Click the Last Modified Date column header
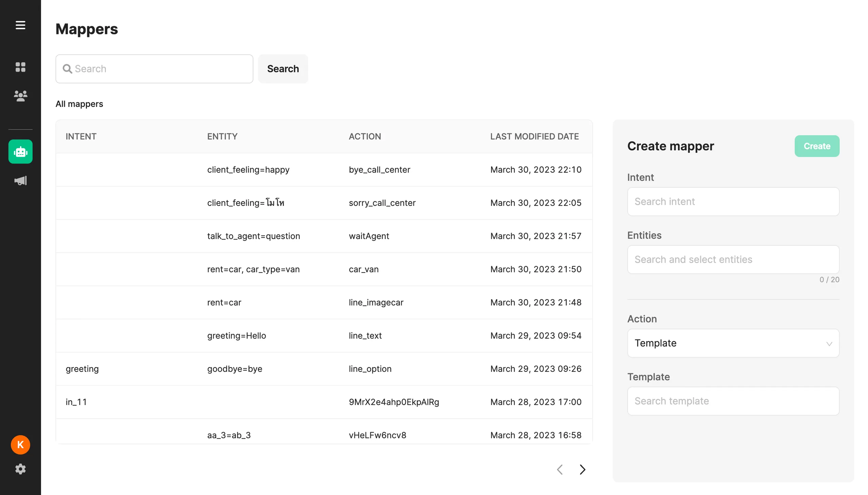Image resolution: width=868 pixels, height=495 pixels. pos(534,137)
